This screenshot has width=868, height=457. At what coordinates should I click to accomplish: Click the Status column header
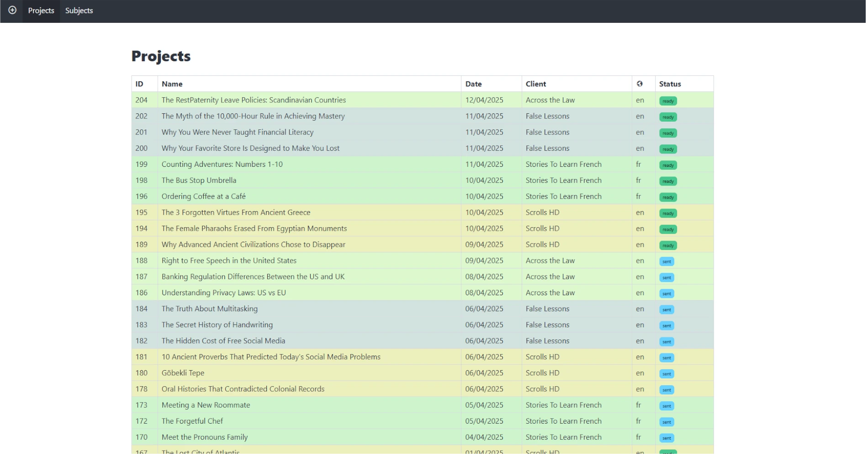pos(670,84)
